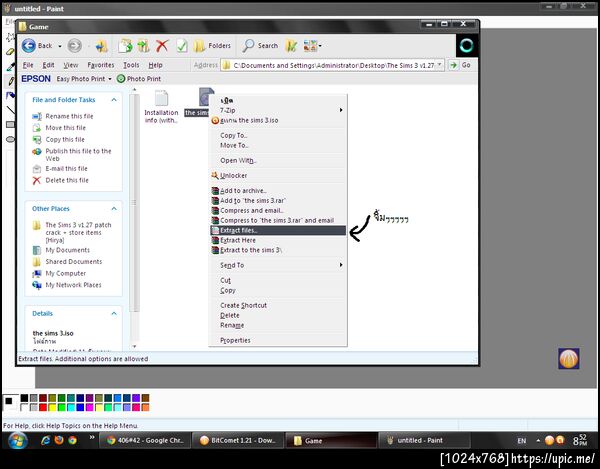Choose Extract Here in context menu
This screenshot has height=469, width=600.
click(x=278, y=240)
